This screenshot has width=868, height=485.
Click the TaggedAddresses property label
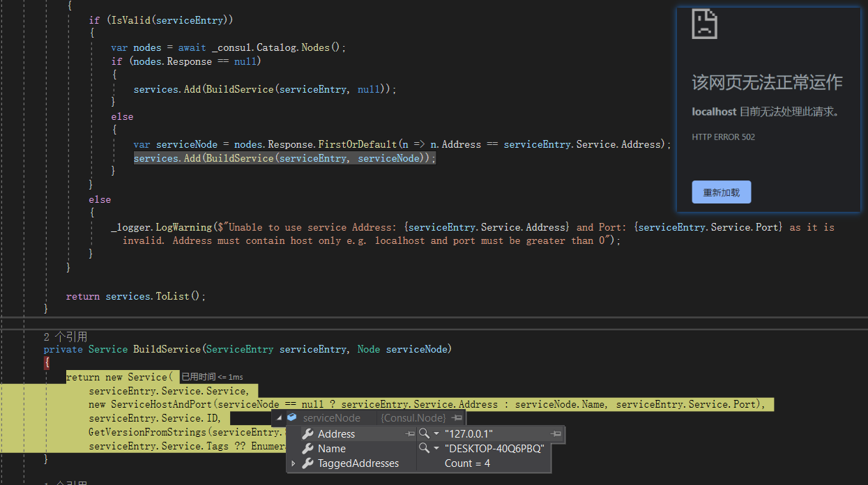(x=358, y=463)
